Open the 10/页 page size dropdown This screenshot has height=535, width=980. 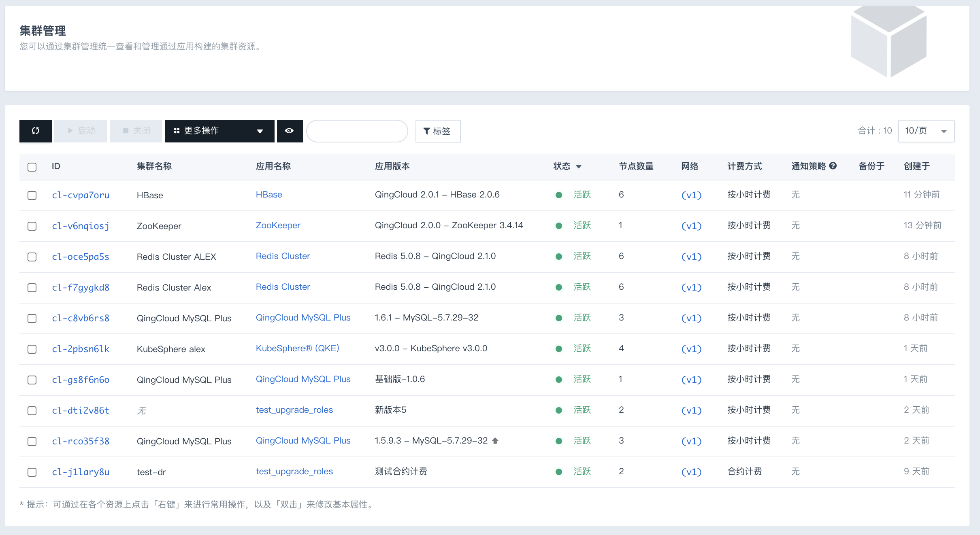coord(926,131)
